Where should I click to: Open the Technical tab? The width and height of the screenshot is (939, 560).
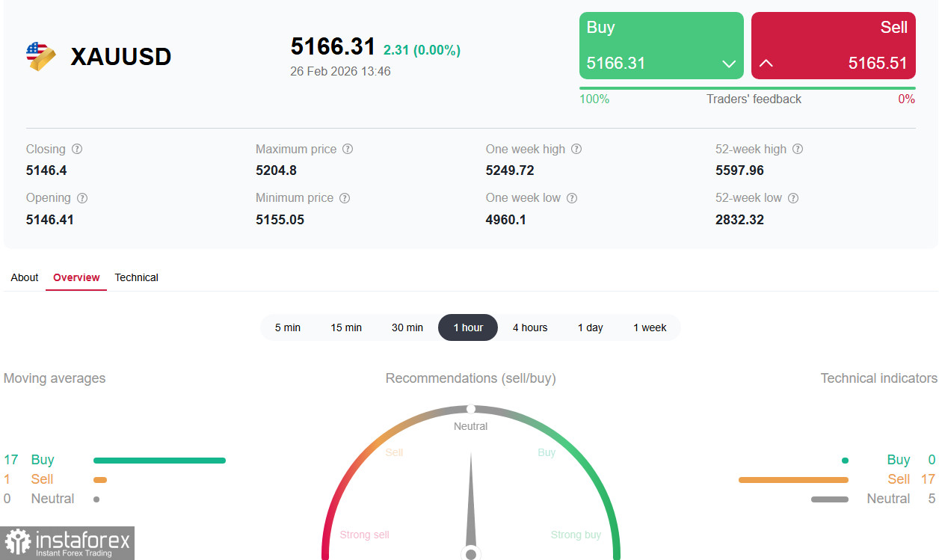136,277
